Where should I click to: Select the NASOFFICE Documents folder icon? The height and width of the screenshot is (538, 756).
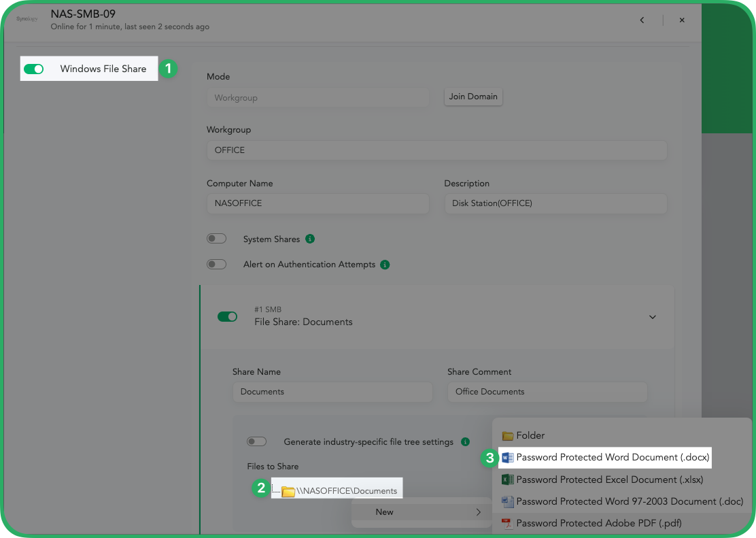point(288,491)
